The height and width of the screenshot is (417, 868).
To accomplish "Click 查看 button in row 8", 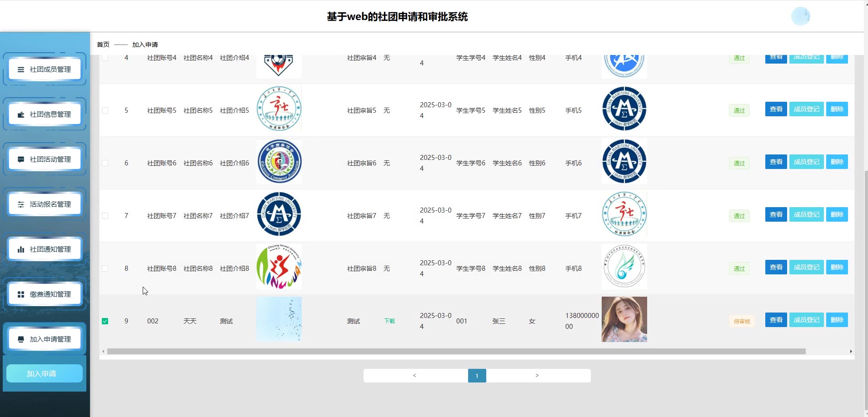I will [776, 267].
